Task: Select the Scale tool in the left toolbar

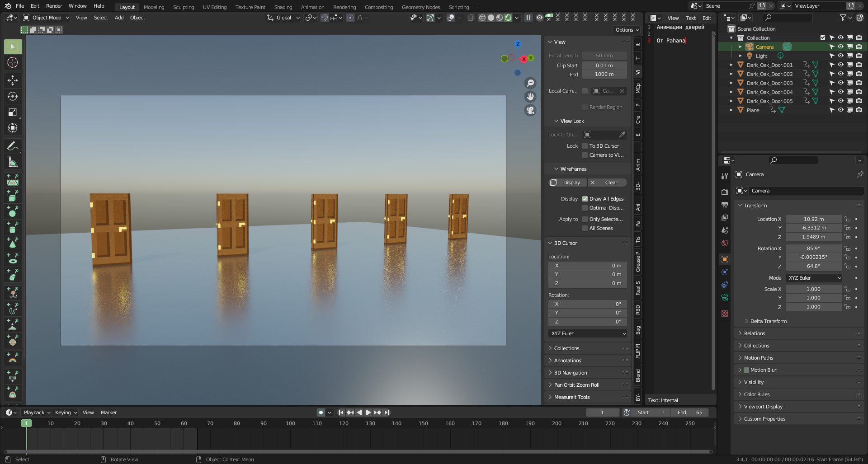Action: click(x=13, y=112)
